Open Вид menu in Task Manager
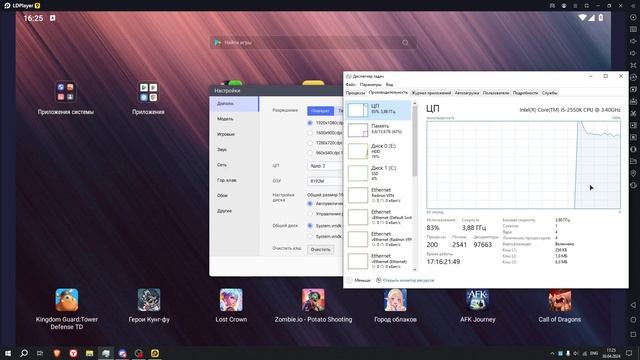Image resolution: width=640 pixels, height=360 pixels. 389,84
